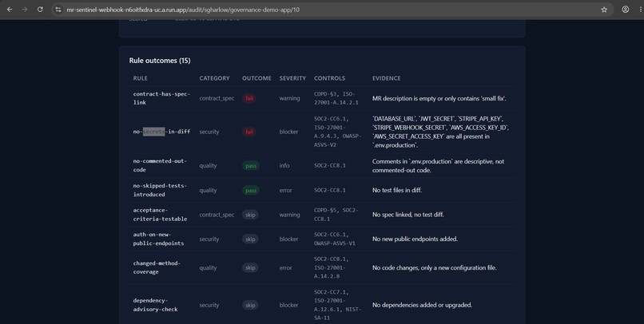Click error severity in no-skipped-tests-introduced row
Screen dimensions: 644x324
tap(285, 190)
